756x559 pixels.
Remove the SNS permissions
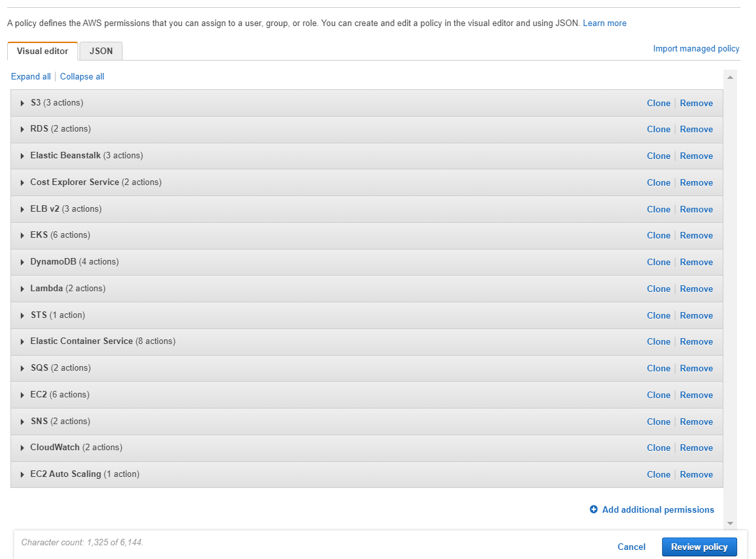(696, 422)
